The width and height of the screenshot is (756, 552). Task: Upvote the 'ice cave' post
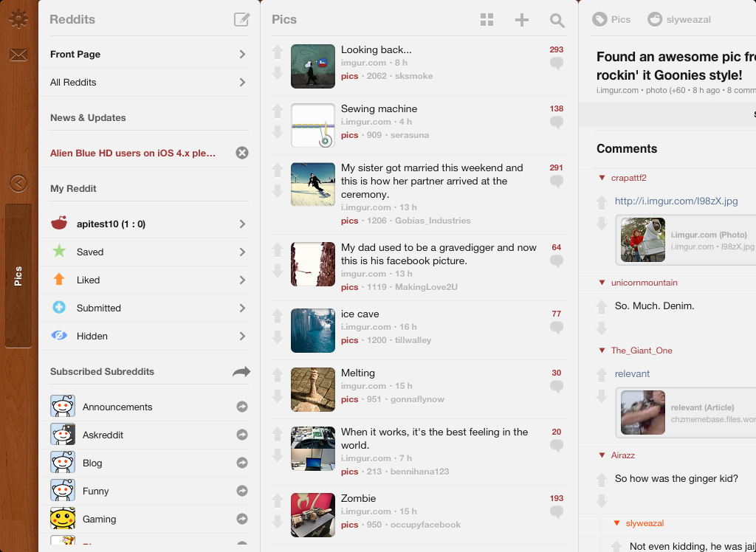[278, 317]
